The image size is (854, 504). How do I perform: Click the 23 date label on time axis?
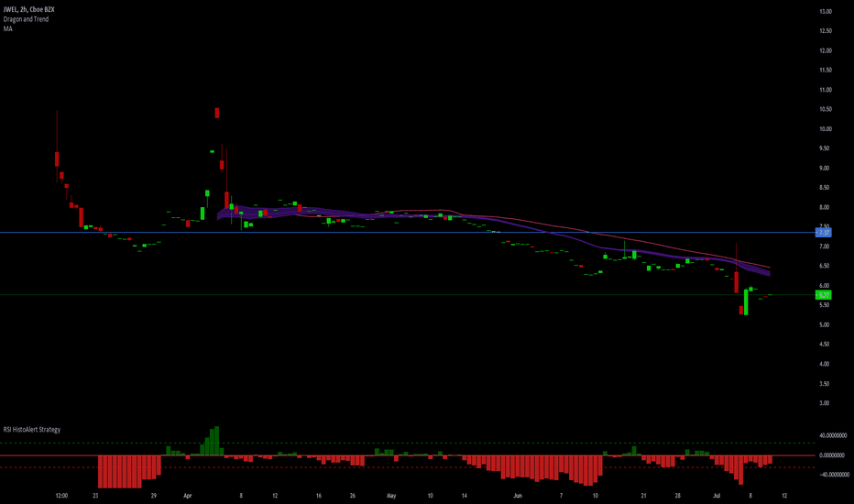tap(95, 496)
